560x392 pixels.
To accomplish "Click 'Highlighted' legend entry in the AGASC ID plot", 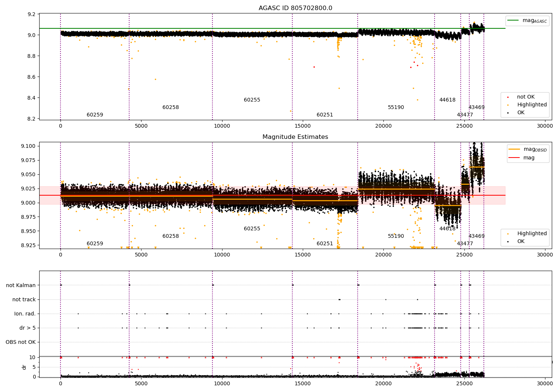I will 532,105.
